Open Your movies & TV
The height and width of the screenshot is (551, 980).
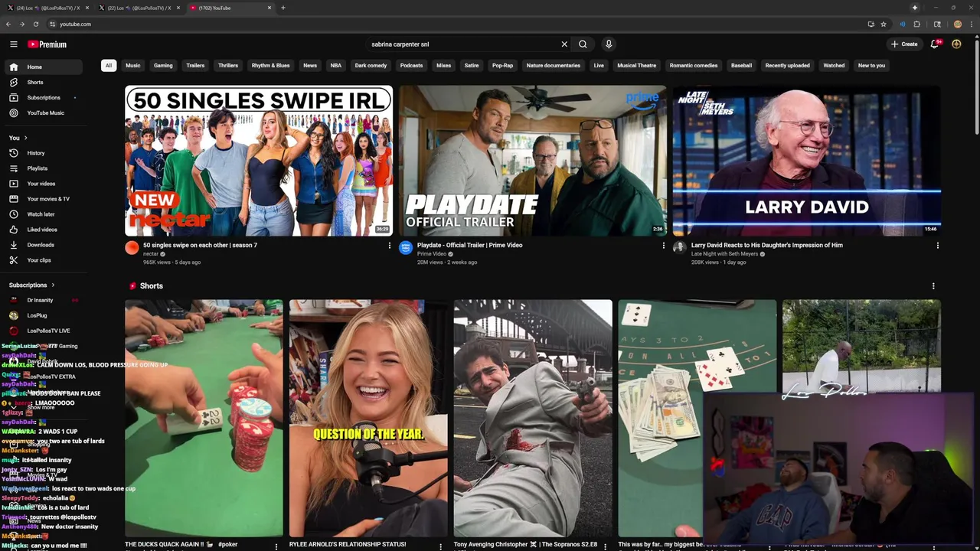[x=43, y=199]
